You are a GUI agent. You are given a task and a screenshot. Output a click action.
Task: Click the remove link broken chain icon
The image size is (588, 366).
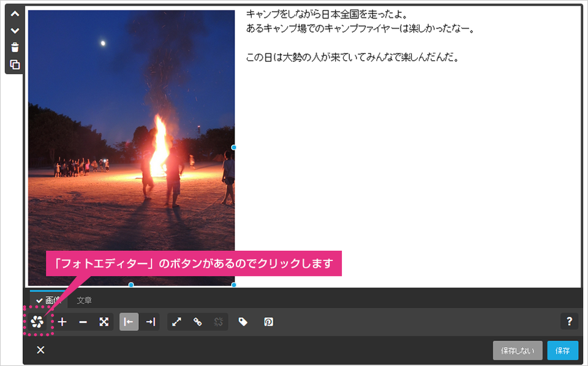(x=218, y=322)
